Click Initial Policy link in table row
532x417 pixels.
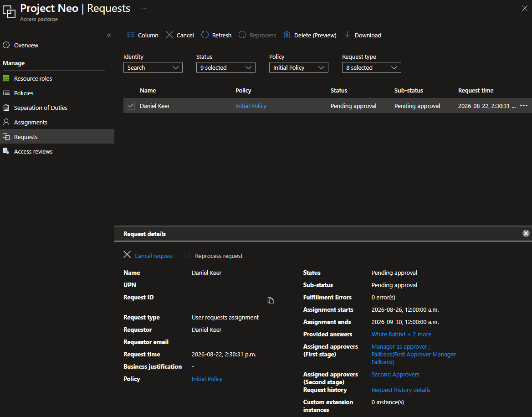(251, 106)
